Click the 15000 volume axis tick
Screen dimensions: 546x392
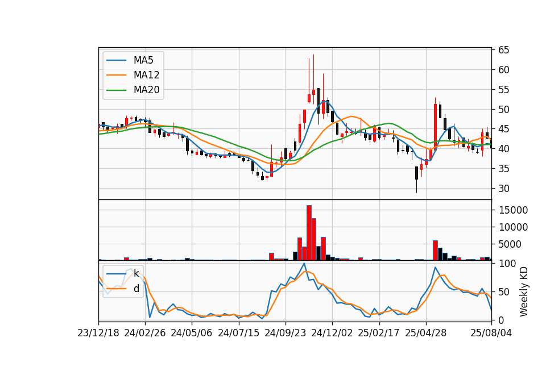[513, 210]
